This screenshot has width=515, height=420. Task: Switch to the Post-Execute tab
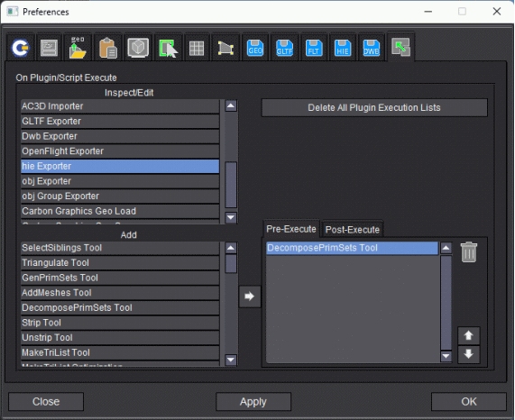pos(352,229)
